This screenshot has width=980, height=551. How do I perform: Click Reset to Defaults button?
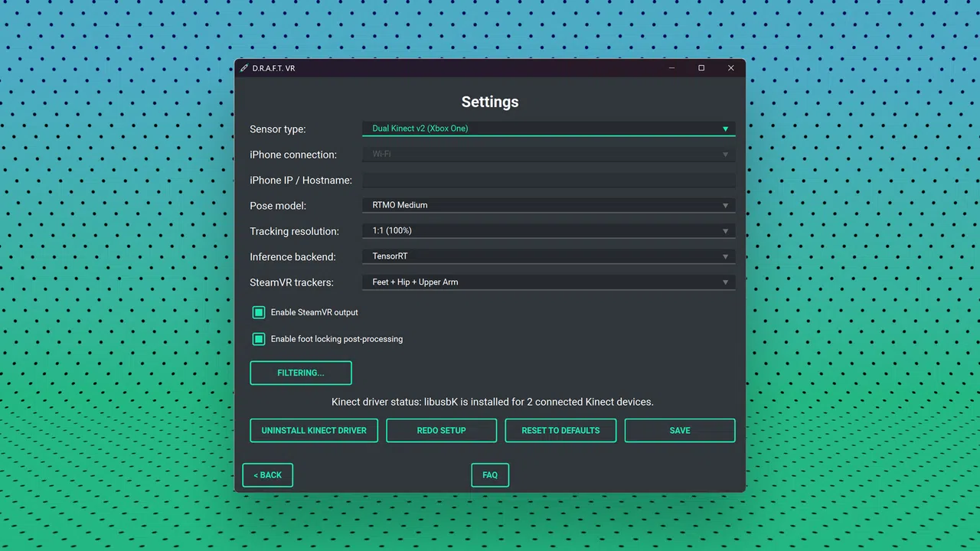560,430
